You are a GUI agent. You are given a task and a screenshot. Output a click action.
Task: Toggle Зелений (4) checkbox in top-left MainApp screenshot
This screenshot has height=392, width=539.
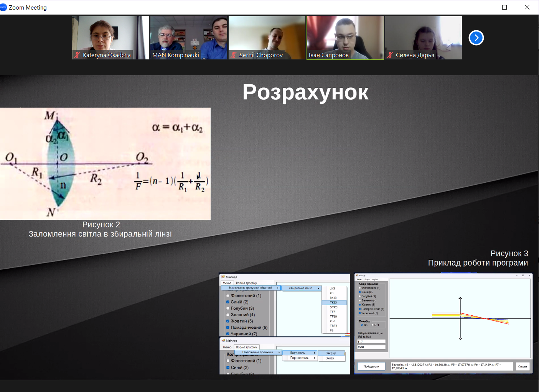pyautogui.click(x=228, y=315)
